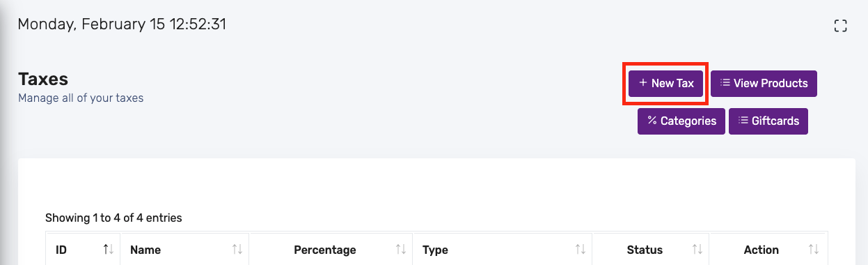Viewport: 868px width, 265px height.
Task: Click the 'Showing 1 to 4' entries text
Action: pyautogui.click(x=113, y=218)
